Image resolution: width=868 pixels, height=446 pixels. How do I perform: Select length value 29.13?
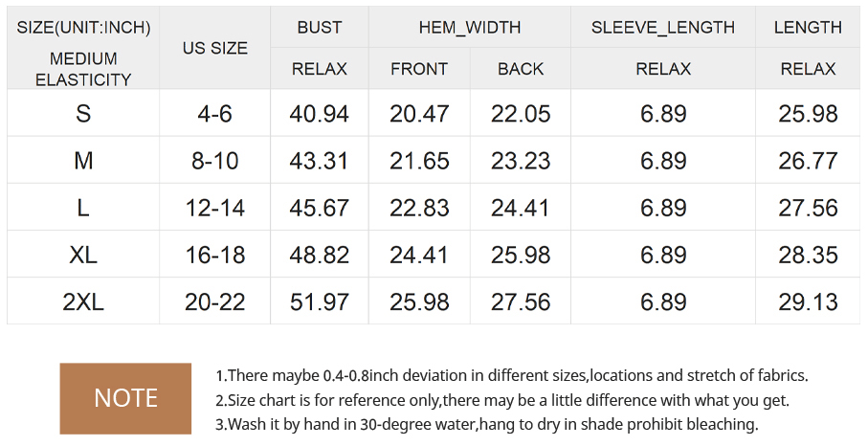pos(808,302)
